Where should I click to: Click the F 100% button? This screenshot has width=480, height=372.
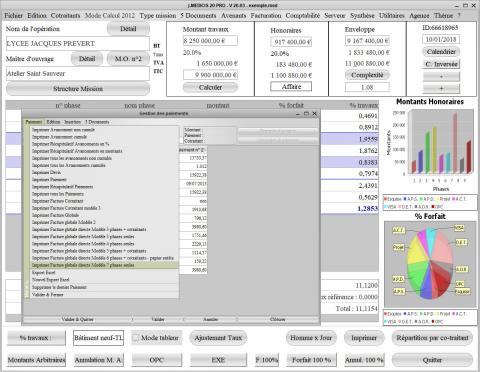coord(267,360)
